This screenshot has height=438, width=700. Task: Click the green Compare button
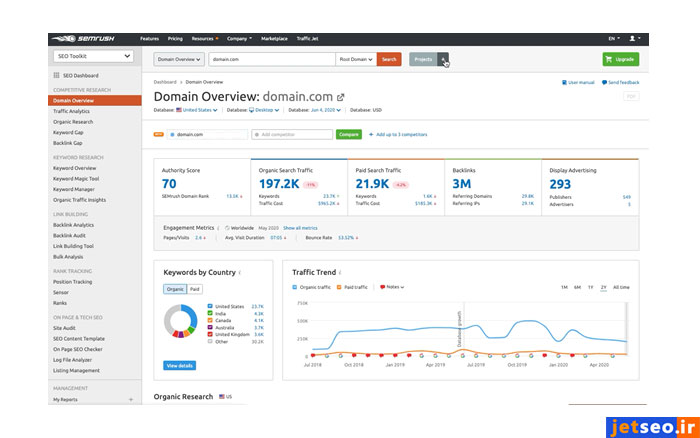click(349, 134)
